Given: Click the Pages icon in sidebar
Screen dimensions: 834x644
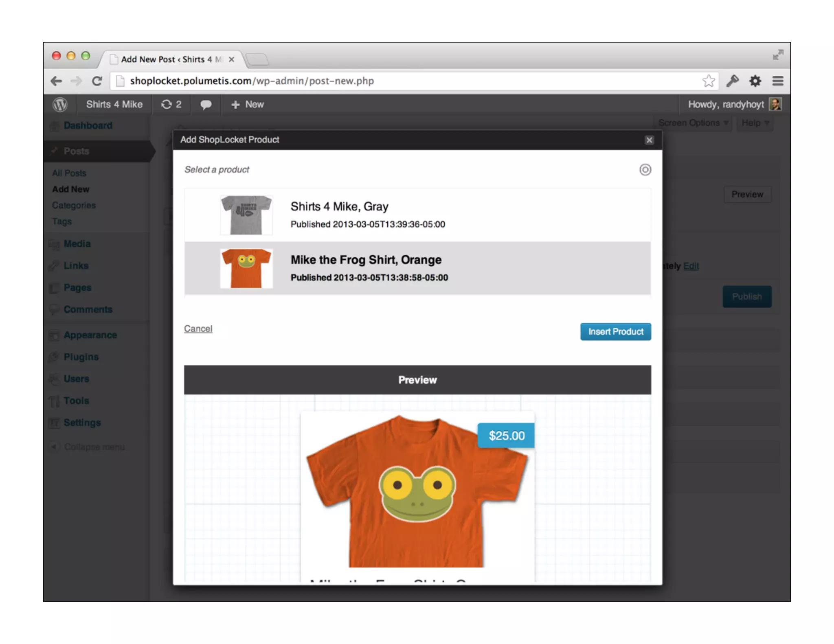Looking at the screenshot, I should click(54, 288).
